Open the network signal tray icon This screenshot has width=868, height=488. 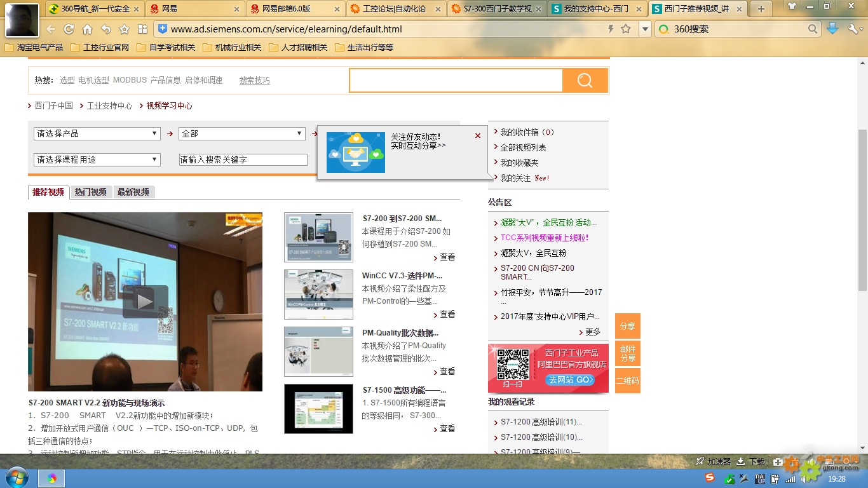pyautogui.click(x=790, y=479)
